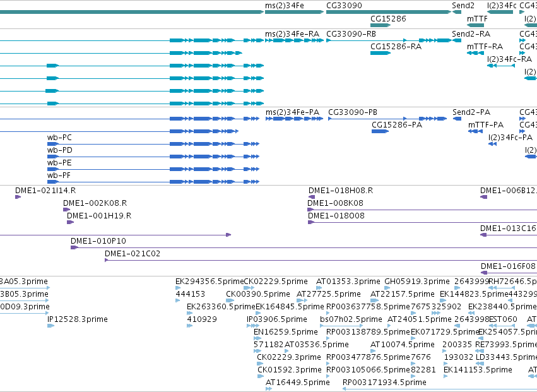This screenshot has width=537, height=392.
Task: Select EST label LD33443.5prime
Action: 507,357
